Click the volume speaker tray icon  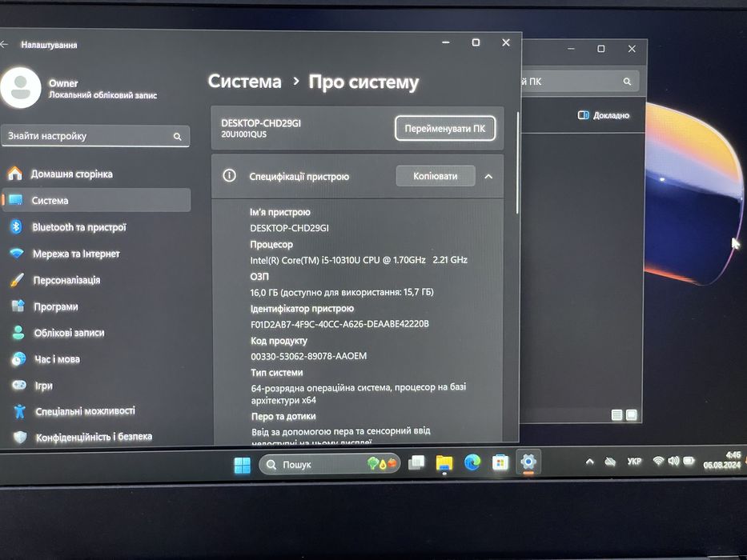click(673, 461)
